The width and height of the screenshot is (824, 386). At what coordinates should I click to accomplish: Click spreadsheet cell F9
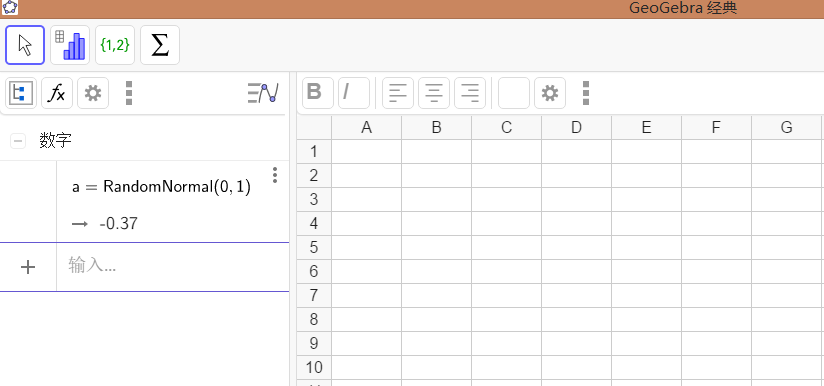(716, 343)
